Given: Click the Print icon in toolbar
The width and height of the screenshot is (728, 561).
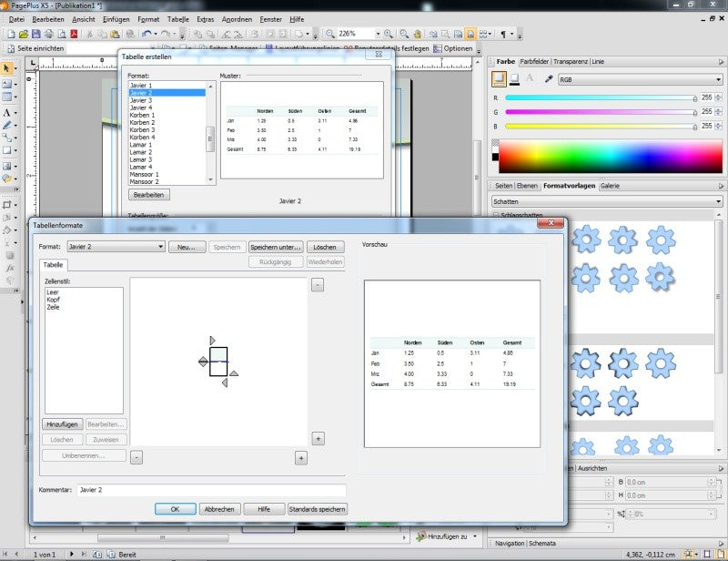Looking at the screenshot, I should tap(49, 34).
